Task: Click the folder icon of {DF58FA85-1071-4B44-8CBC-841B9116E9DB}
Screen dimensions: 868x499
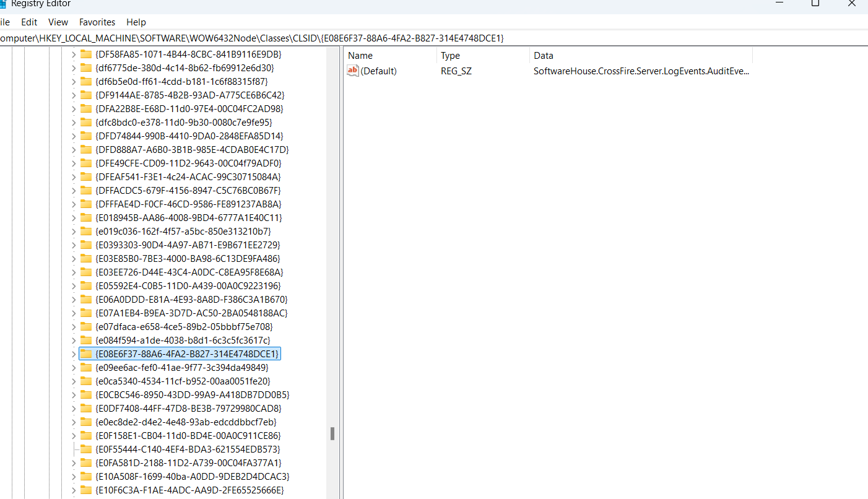Action: (86, 54)
